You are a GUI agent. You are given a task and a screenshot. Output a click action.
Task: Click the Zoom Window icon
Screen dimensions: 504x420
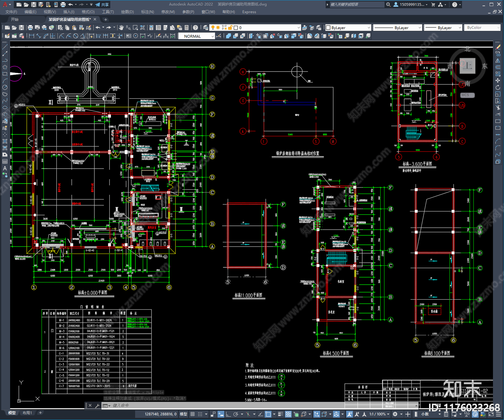click(135, 28)
